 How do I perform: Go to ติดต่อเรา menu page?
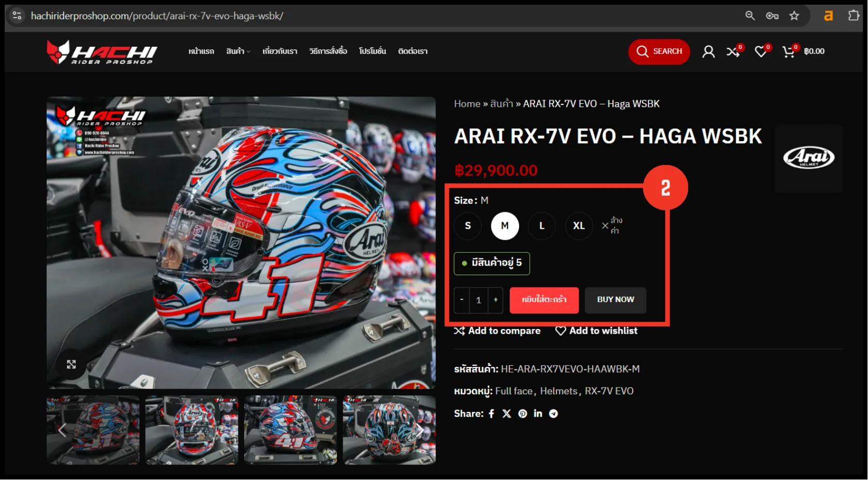click(x=413, y=51)
